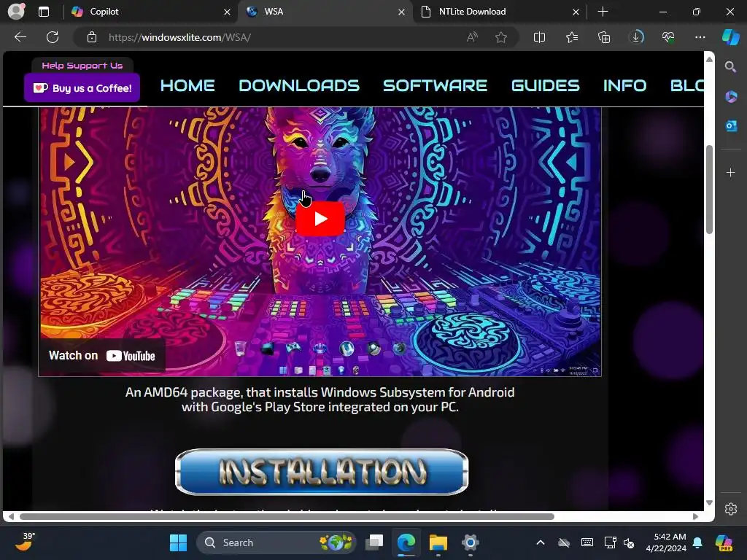Close the NTLite Download tab
747x560 pixels.
click(576, 12)
